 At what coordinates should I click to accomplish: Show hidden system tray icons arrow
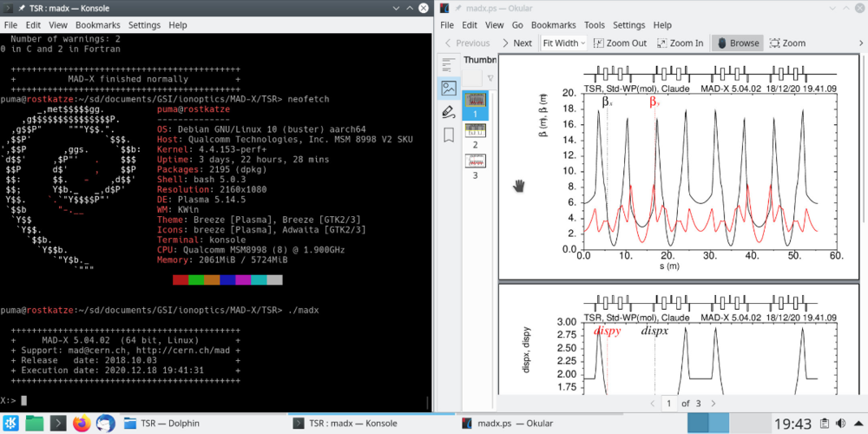tap(858, 423)
